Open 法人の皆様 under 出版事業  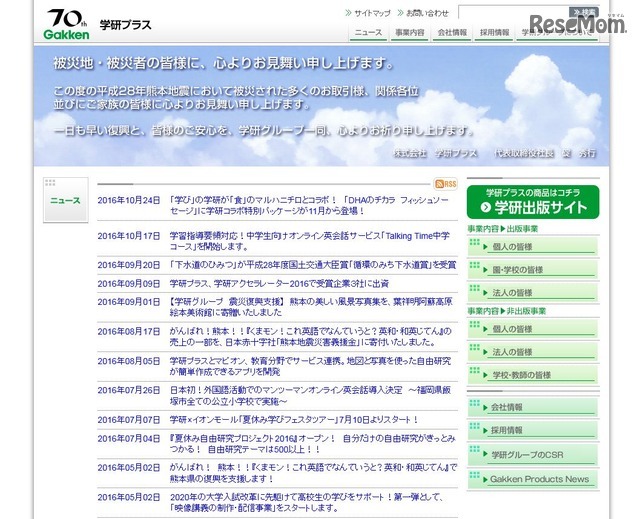coord(532,293)
